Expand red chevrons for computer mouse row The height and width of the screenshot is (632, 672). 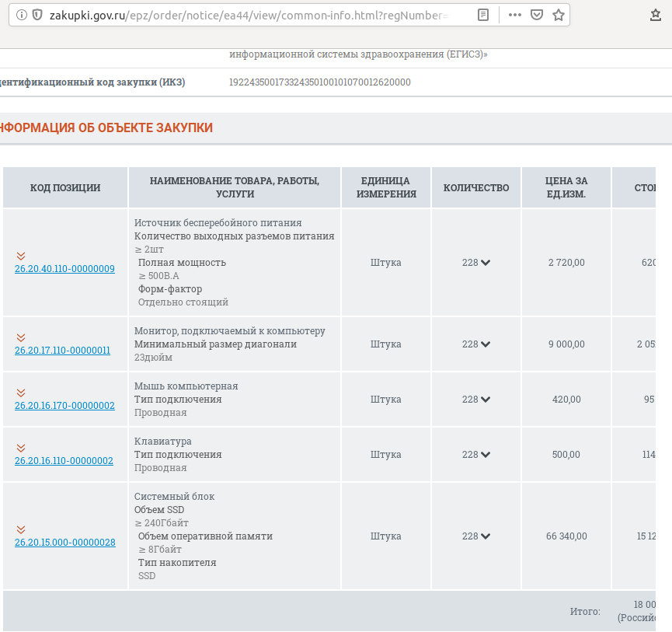(x=21, y=393)
